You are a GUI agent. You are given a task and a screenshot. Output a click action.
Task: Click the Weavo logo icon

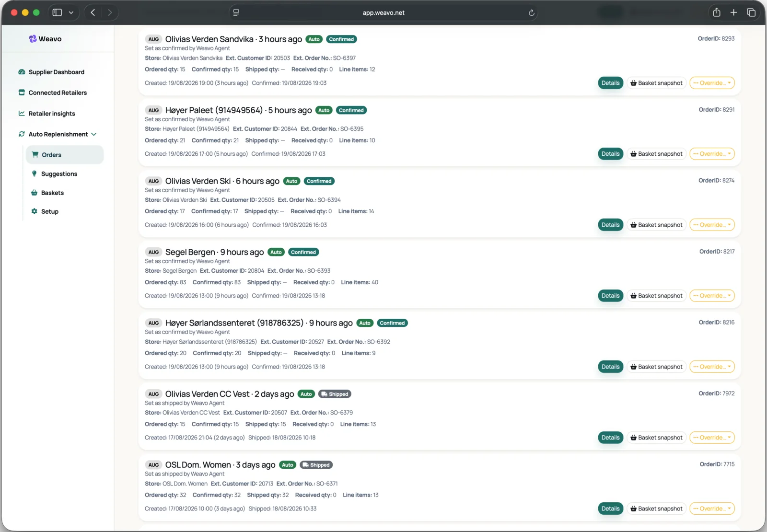click(33, 39)
